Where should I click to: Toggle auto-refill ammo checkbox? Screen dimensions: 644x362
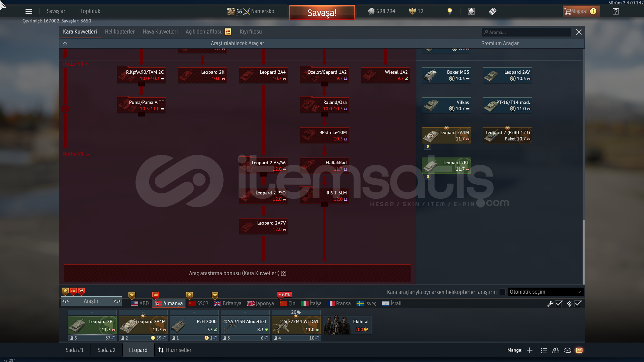click(x=578, y=304)
